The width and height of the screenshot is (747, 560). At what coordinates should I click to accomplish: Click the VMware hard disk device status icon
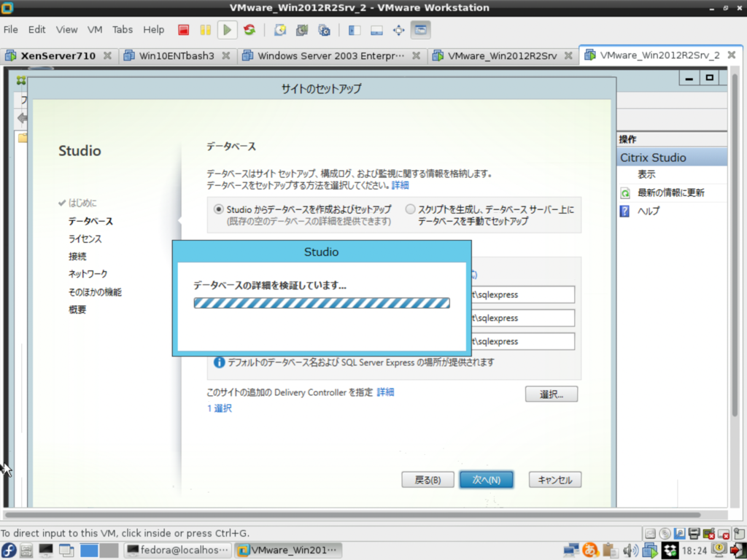(x=650, y=533)
